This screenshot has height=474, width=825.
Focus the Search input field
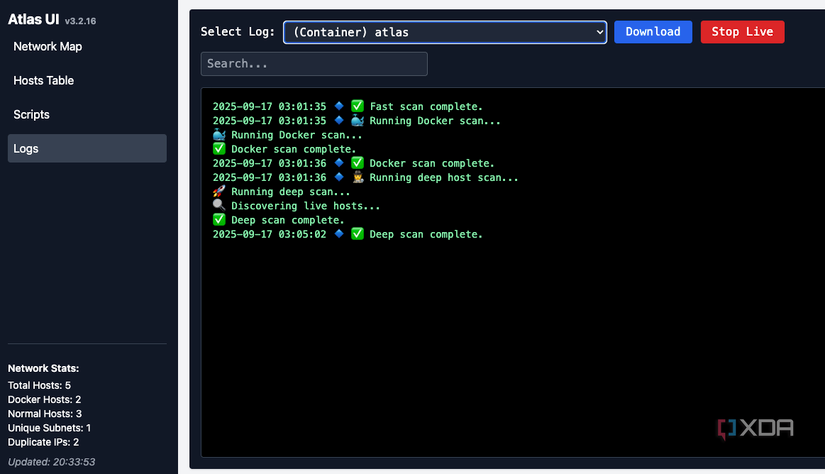[x=314, y=64]
